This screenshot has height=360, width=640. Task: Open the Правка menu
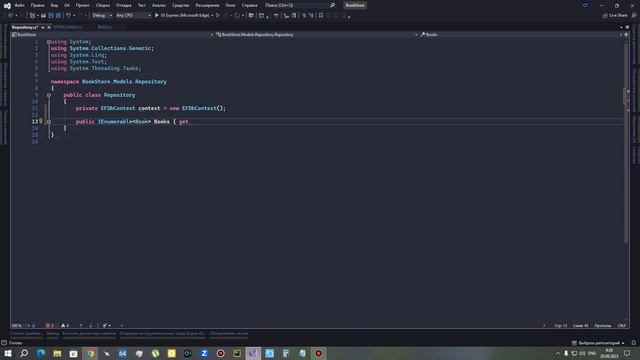(38, 5)
